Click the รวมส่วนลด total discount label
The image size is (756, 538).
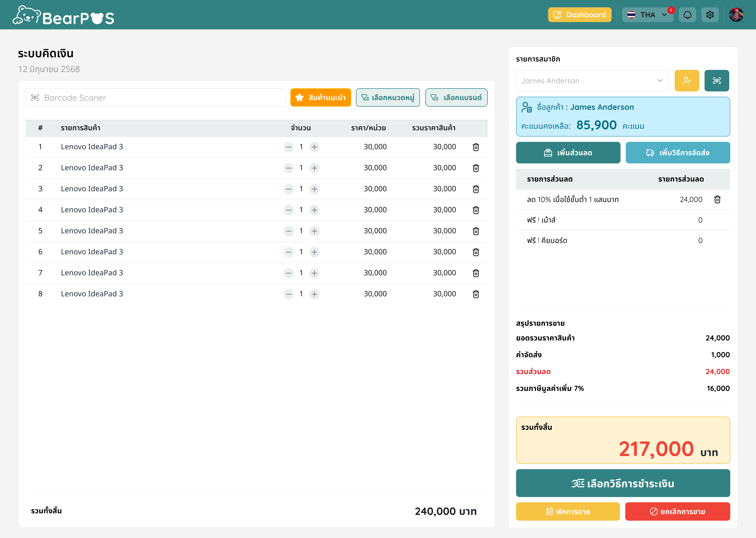pos(533,372)
